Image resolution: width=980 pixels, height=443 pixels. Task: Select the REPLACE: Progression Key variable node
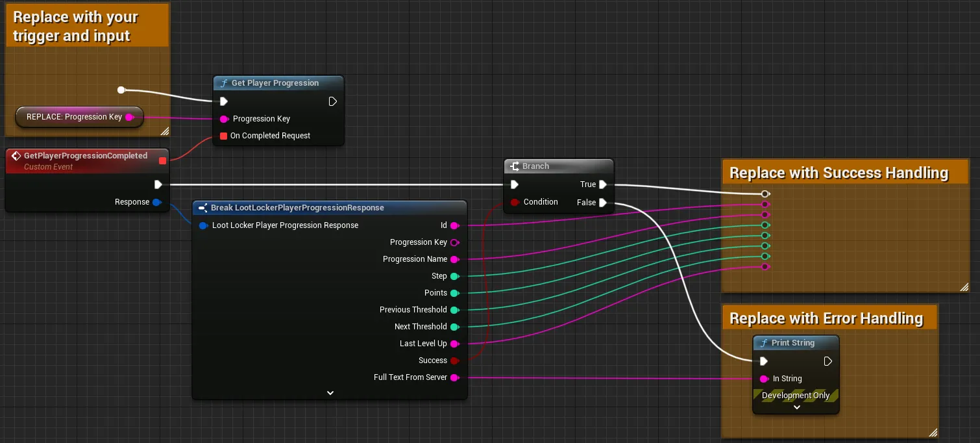click(x=79, y=117)
